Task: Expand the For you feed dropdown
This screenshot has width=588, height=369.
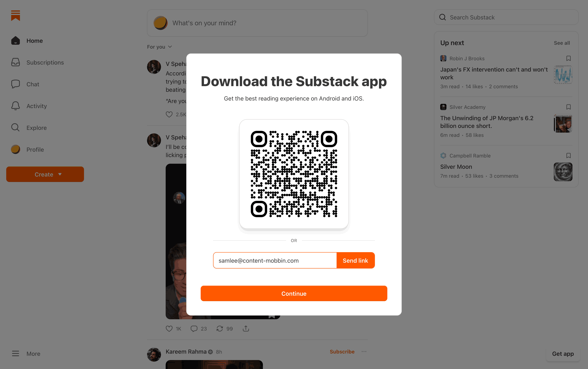Action: (159, 47)
